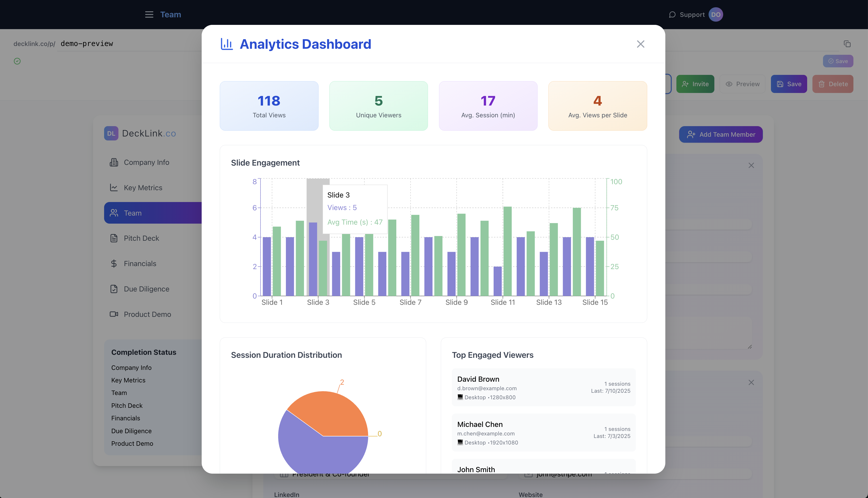Image resolution: width=868 pixels, height=498 pixels.
Task: Click the red Delete button
Action: coord(833,84)
